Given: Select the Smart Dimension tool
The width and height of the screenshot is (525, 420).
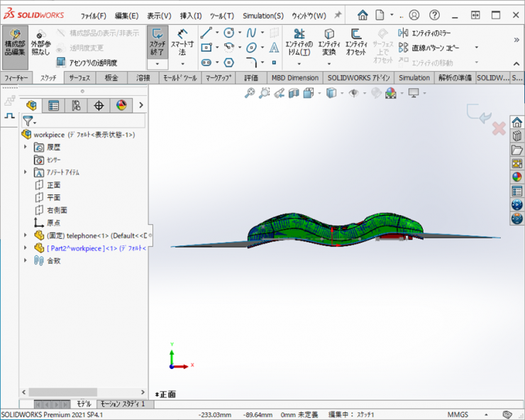Looking at the screenshot, I should 182,43.
